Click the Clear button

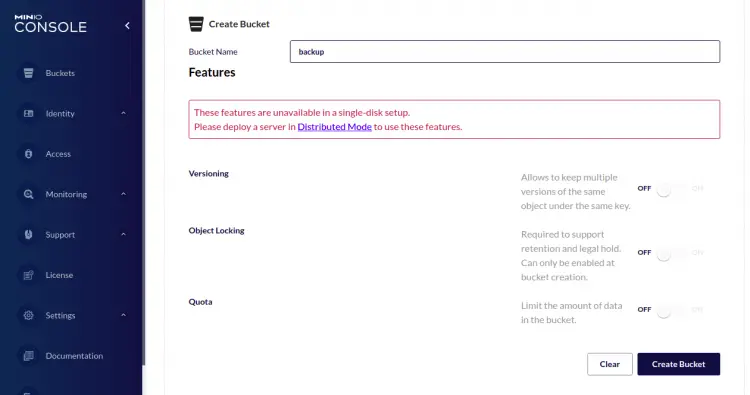[x=610, y=364]
